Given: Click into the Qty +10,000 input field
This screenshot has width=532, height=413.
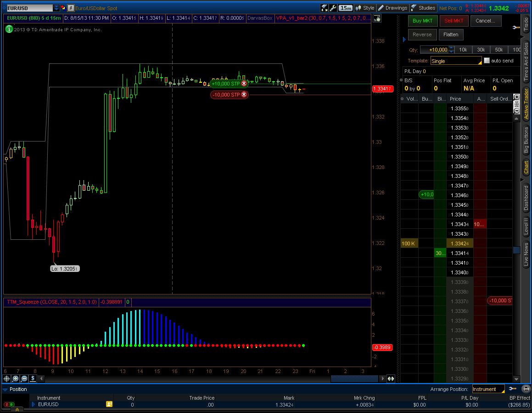Looking at the screenshot, I should pyautogui.click(x=434, y=50).
